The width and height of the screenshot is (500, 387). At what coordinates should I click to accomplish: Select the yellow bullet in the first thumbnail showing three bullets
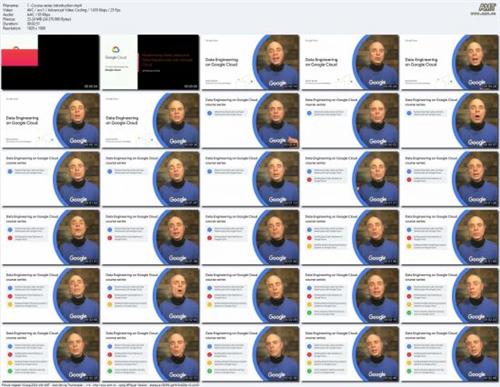tap(309, 246)
